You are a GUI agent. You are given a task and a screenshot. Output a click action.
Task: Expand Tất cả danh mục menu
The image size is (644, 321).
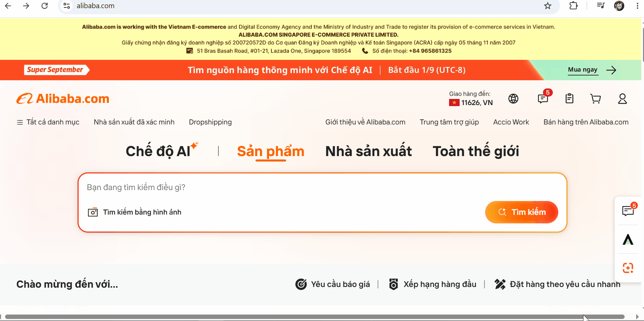[x=48, y=122]
